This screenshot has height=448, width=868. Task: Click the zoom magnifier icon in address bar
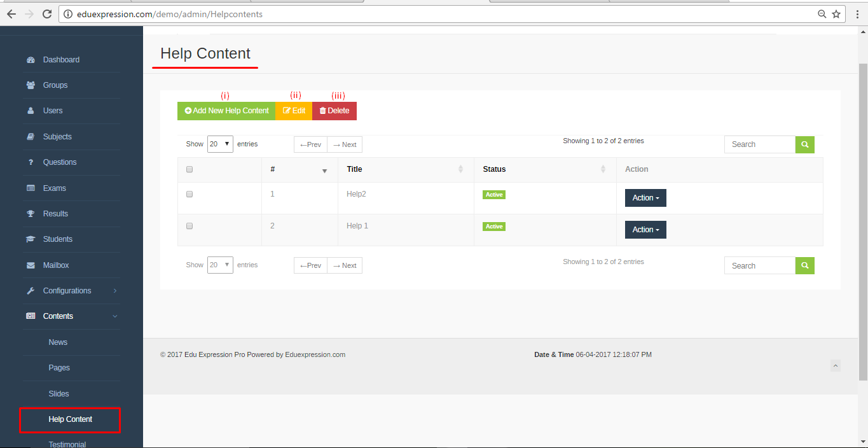pos(822,14)
